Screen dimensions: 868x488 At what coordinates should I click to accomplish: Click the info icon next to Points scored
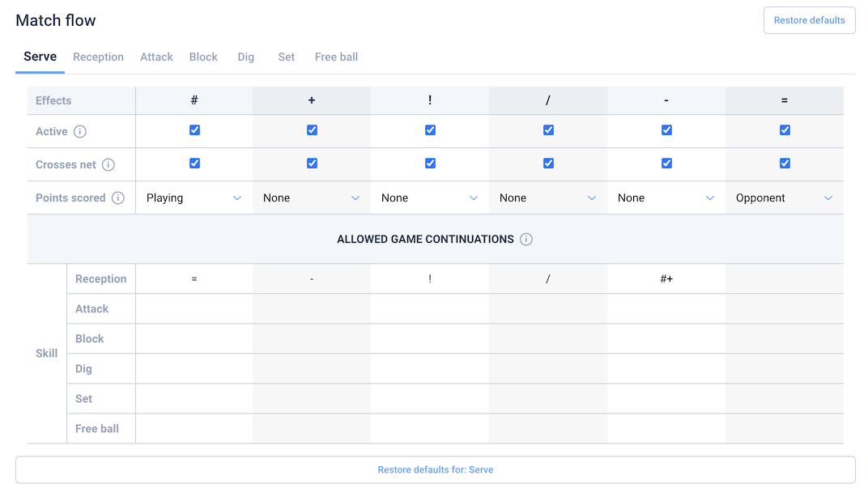[118, 197]
